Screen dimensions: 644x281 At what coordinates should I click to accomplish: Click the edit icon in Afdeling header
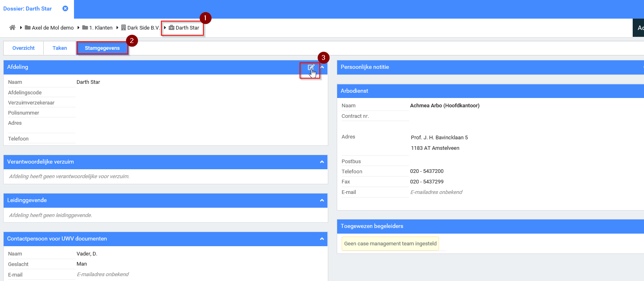(x=310, y=68)
